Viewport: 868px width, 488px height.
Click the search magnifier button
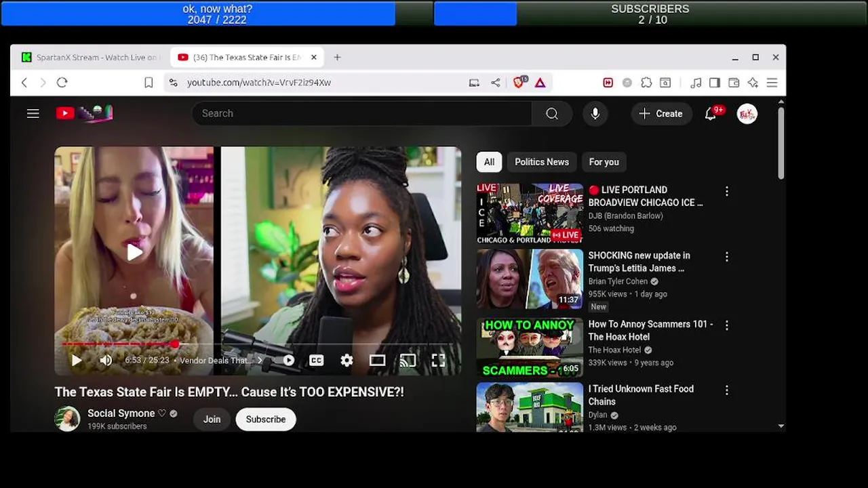552,113
